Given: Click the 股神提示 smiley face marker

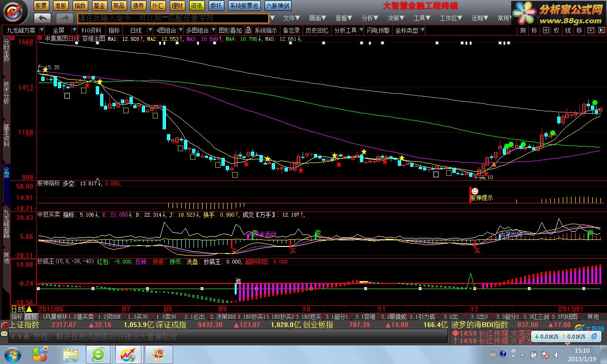Looking at the screenshot, I should click(475, 191).
